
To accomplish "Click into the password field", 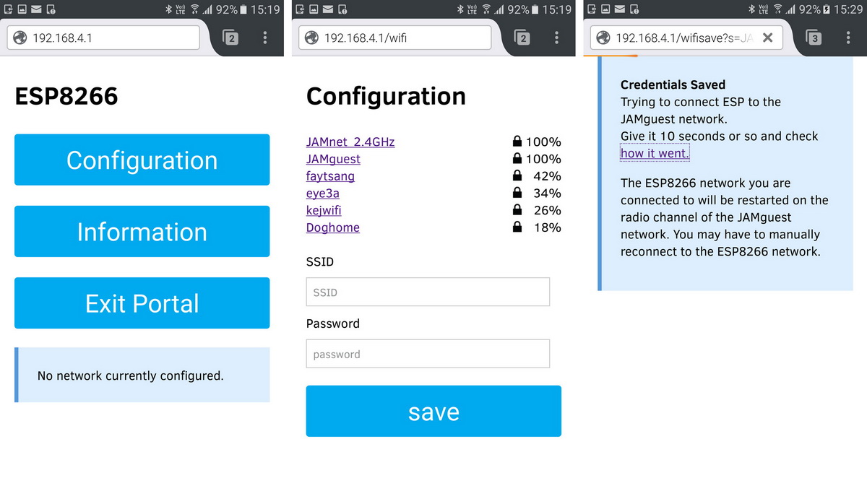I will [428, 355].
